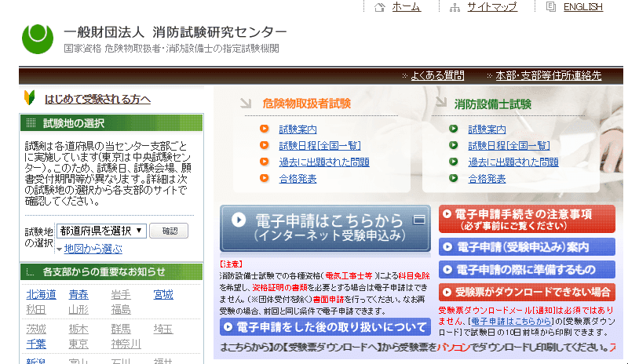The width and height of the screenshot is (628, 364).
Task: Click the sitemap icon in top bar
Action: 454,7
